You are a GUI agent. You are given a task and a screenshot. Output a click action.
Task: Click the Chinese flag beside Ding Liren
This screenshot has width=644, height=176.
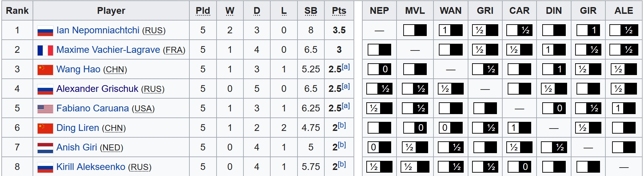pos(45,128)
